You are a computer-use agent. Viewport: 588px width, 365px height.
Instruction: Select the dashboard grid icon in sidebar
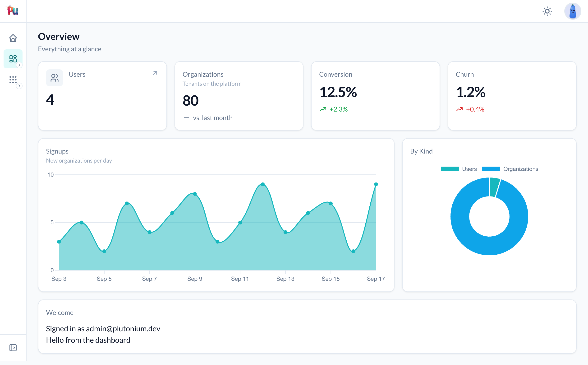(x=13, y=59)
